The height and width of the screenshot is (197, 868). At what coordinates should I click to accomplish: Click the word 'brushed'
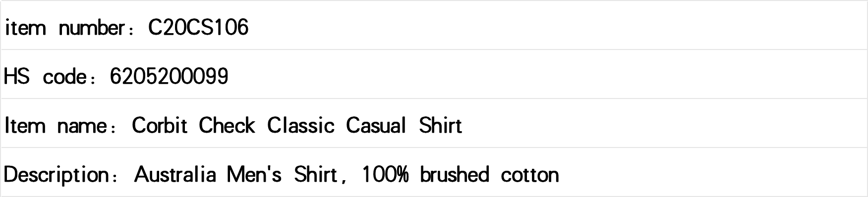(x=455, y=174)
